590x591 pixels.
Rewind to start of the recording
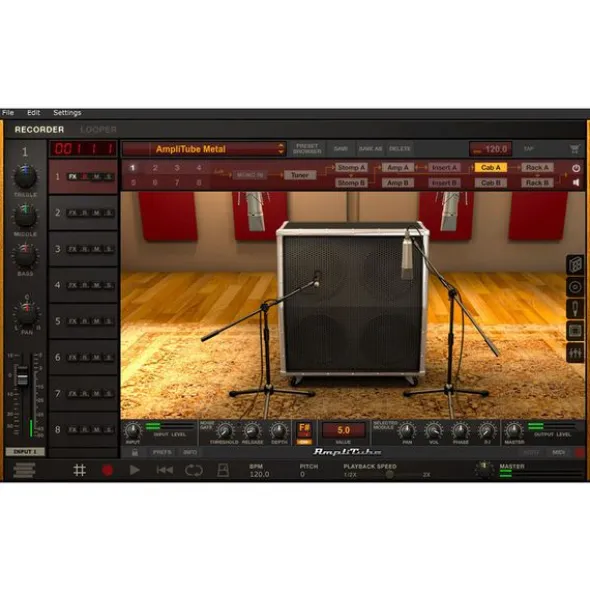coord(165,470)
